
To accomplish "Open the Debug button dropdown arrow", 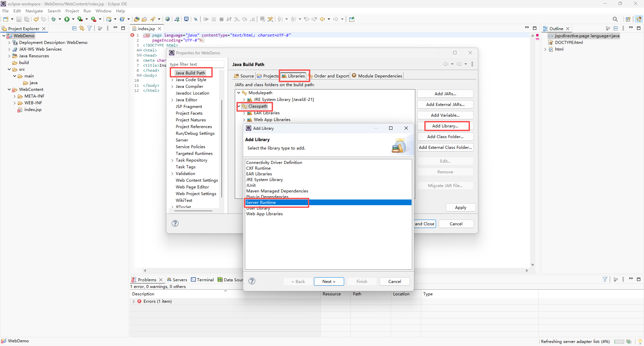I will click(x=60, y=19).
